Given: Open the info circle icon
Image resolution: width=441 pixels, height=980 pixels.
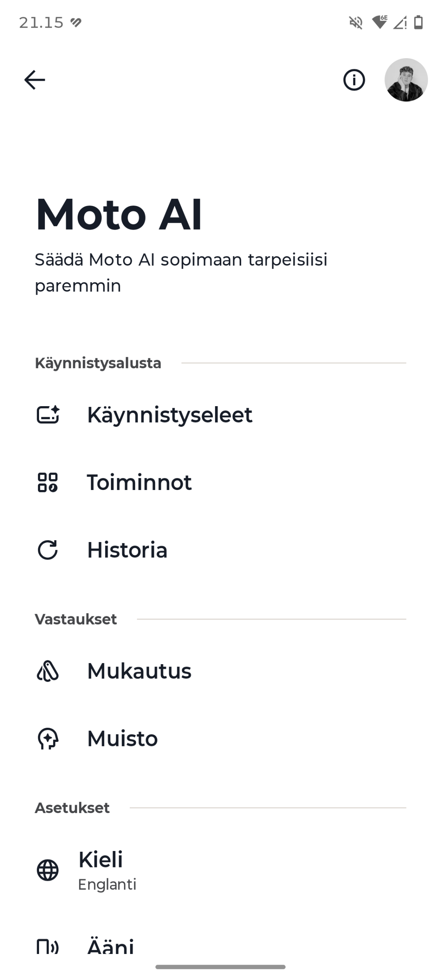Looking at the screenshot, I should [x=354, y=80].
